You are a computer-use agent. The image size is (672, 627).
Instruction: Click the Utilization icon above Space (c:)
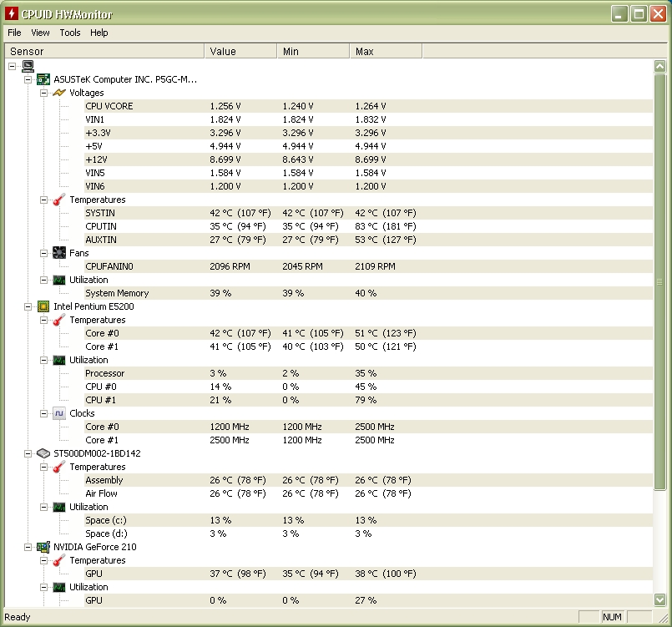(x=59, y=507)
